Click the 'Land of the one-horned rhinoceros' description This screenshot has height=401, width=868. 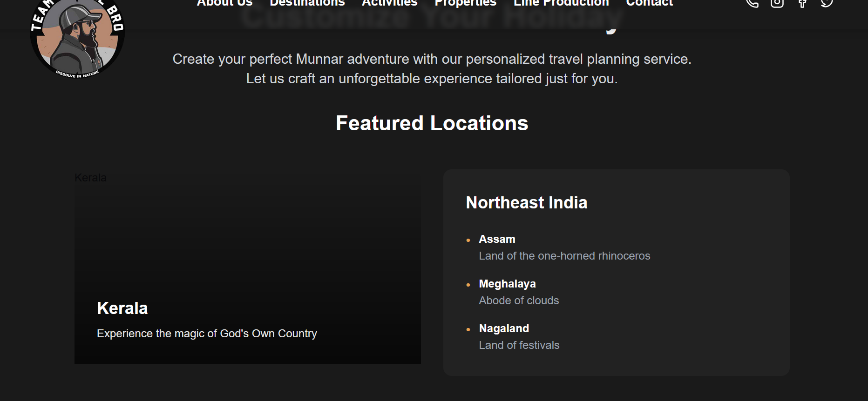pos(564,256)
